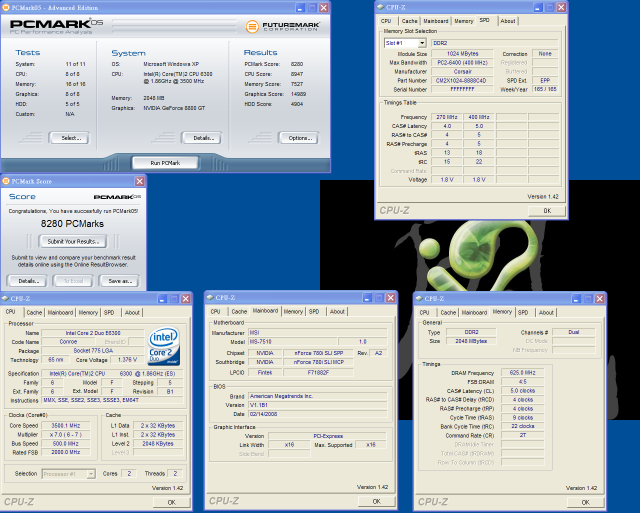Click OK in CPU-Z Memory window
Screen dimensions: 640x513
click(x=585, y=502)
